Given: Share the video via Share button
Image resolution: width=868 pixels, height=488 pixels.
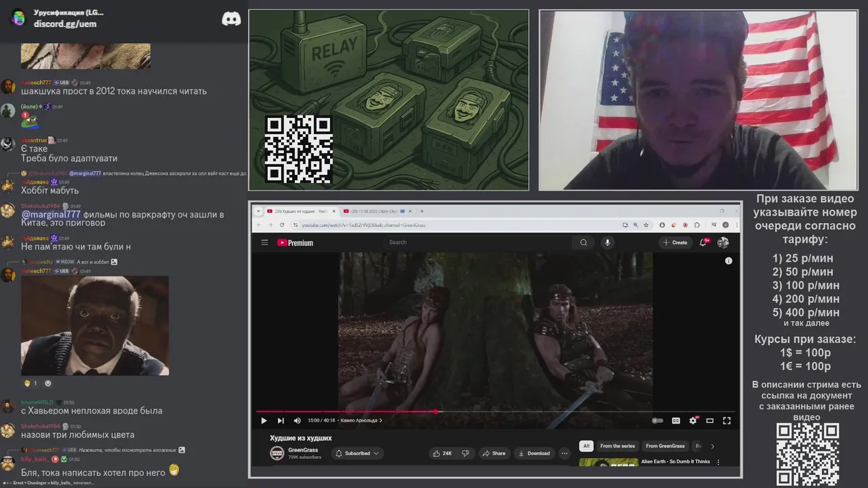Looking at the screenshot, I should pyautogui.click(x=494, y=453).
